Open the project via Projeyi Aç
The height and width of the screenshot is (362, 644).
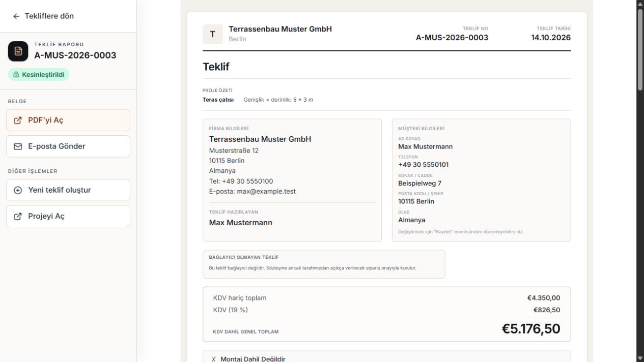68,216
